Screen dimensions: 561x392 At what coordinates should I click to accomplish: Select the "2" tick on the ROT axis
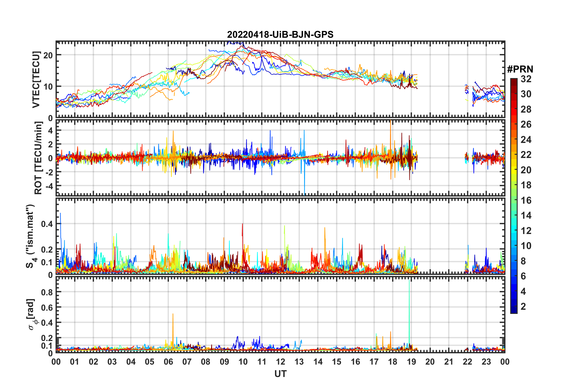(50, 144)
